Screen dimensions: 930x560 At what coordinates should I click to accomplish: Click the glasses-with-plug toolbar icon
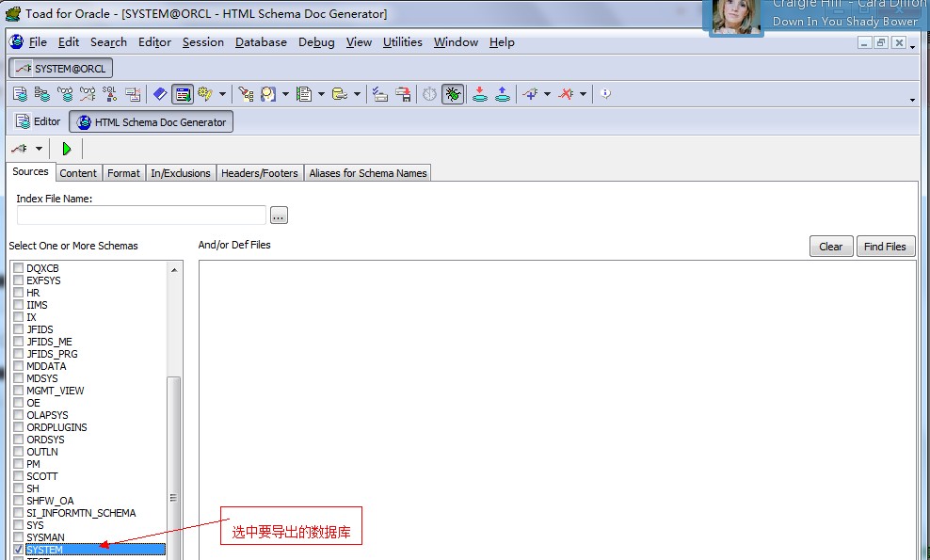(88, 94)
